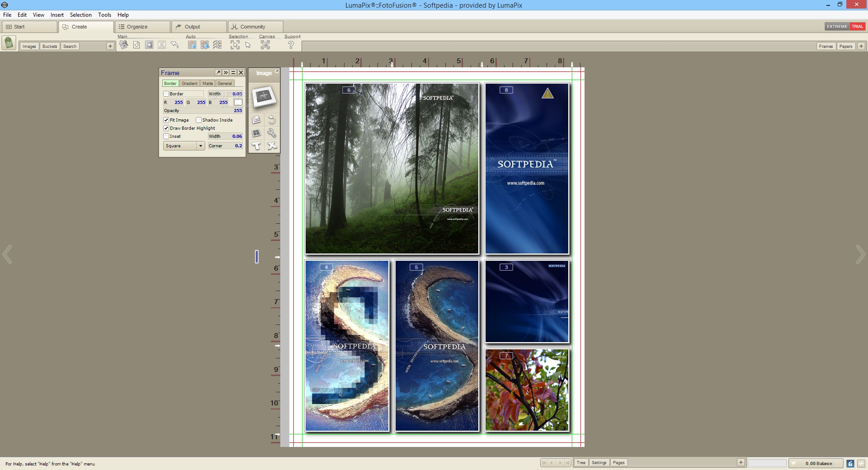Expand the right Frames/Papers plus button

861,46
